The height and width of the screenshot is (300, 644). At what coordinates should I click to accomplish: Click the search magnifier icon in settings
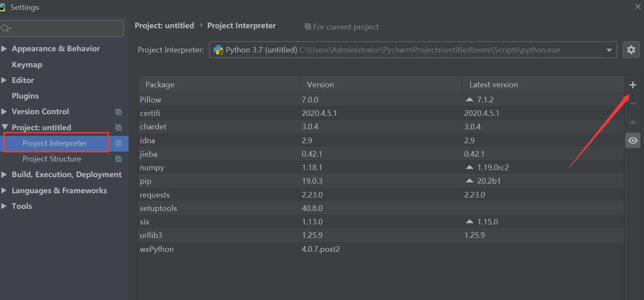(x=6, y=29)
